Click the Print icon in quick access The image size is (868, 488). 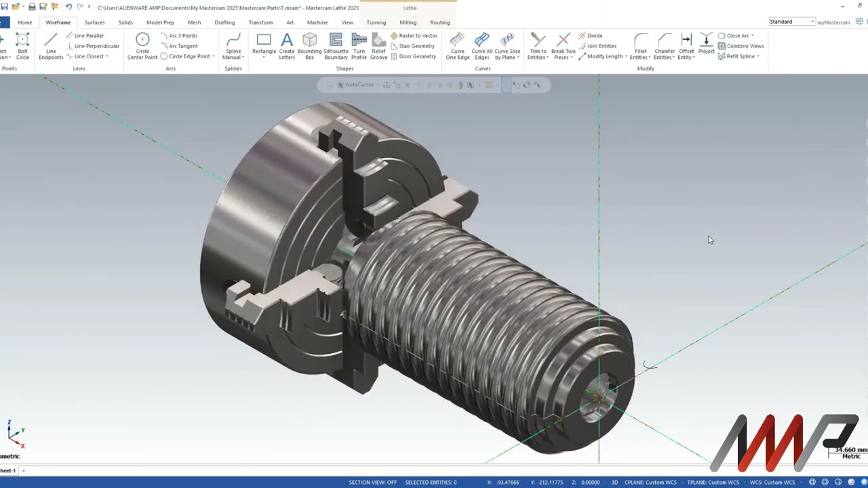coord(31,7)
